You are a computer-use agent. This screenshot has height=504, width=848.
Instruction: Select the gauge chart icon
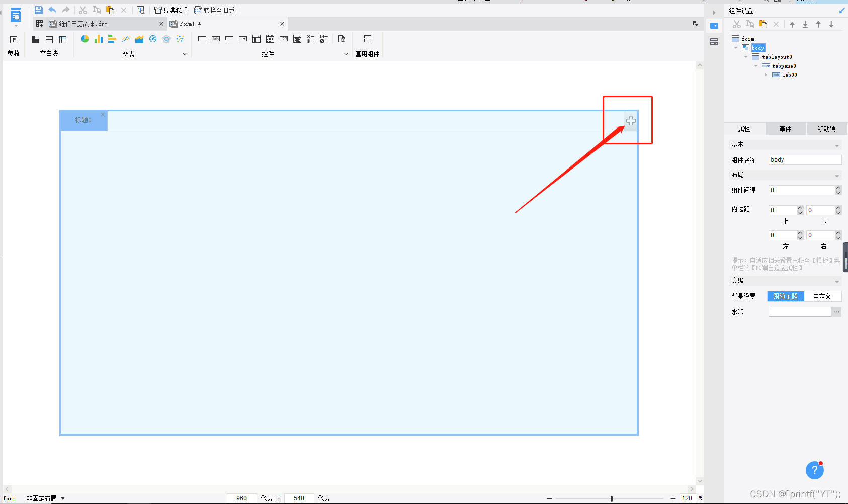(x=153, y=39)
